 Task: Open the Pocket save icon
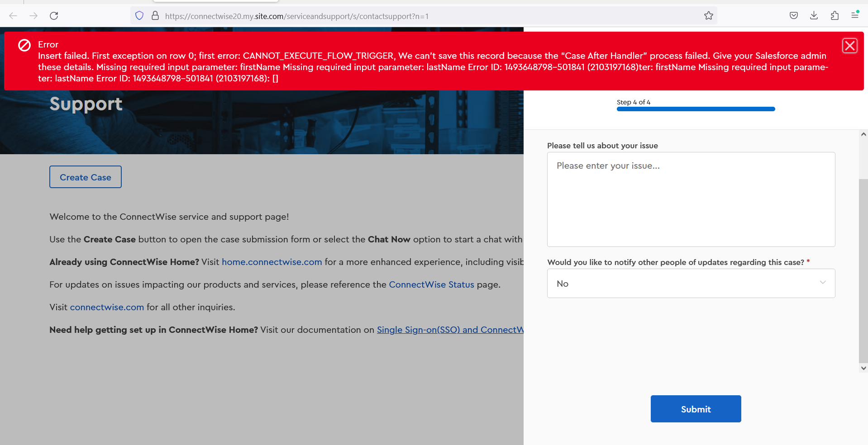click(794, 16)
